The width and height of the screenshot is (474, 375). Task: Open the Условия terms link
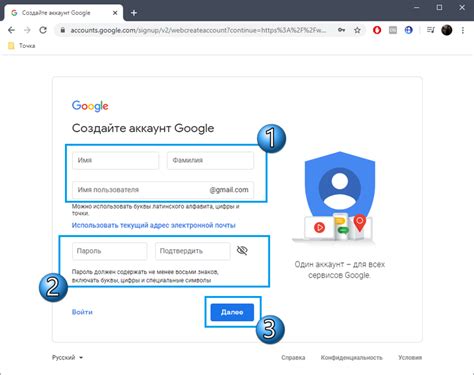pos(410,358)
